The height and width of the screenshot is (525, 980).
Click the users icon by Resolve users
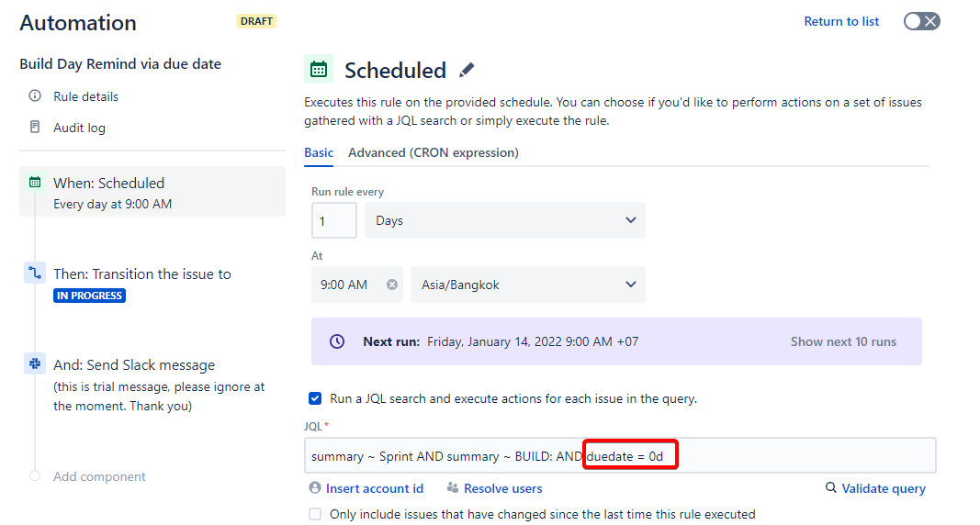pyautogui.click(x=453, y=487)
